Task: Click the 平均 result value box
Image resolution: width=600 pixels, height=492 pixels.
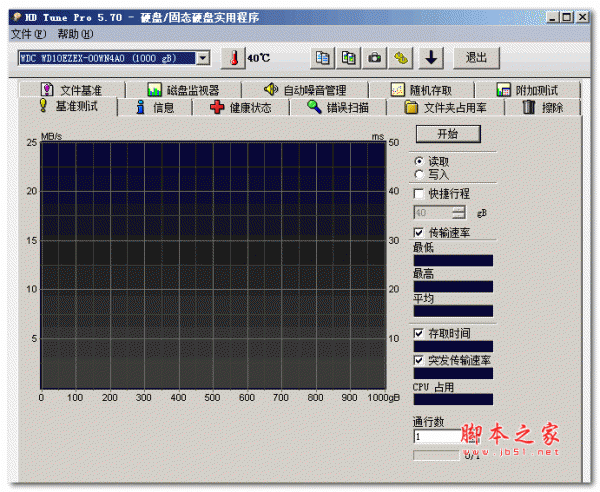Action: pyautogui.click(x=453, y=311)
